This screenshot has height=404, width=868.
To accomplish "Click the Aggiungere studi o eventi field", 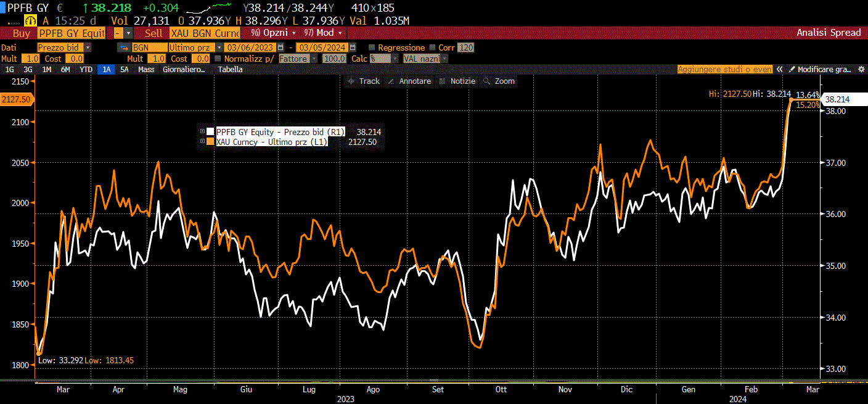I will pos(724,70).
